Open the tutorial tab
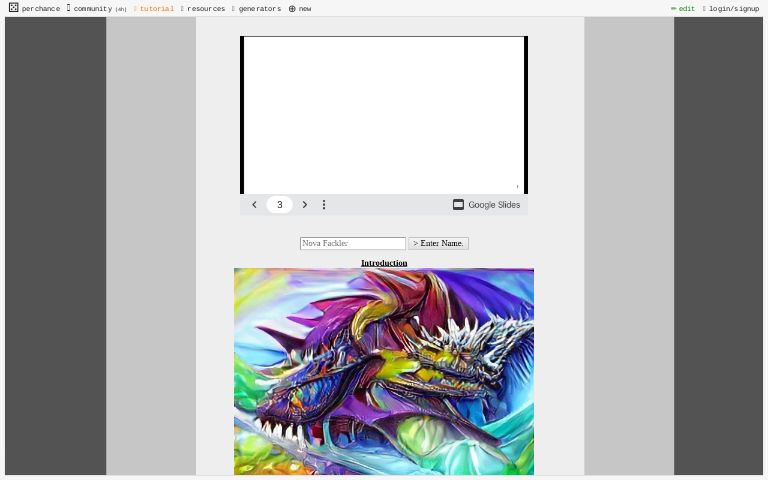This screenshot has height=480, width=768. point(156,9)
